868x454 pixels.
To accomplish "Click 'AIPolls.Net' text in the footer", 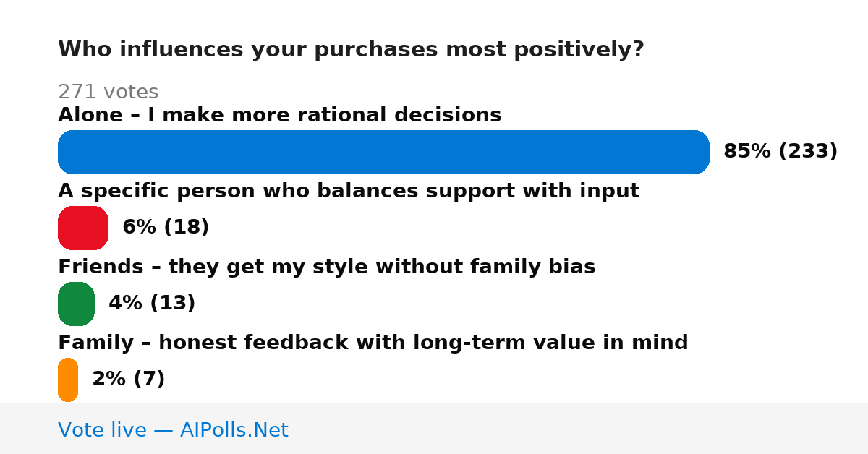I will (234, 430).
